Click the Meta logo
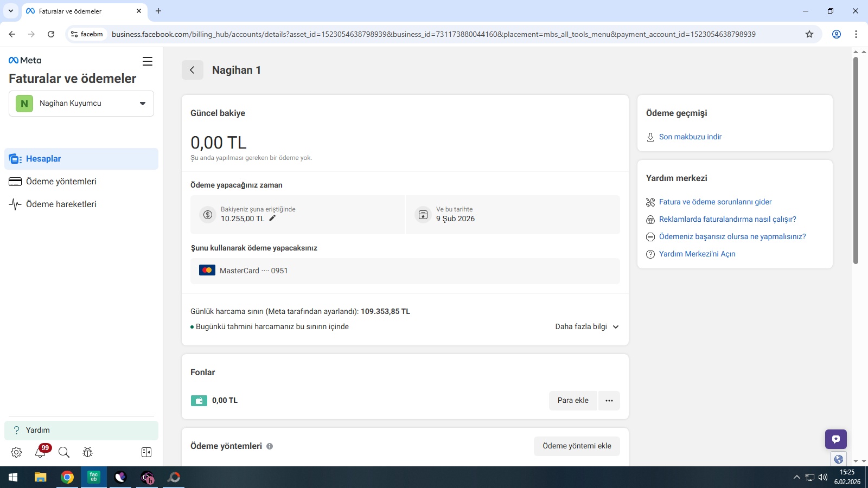Viewport: 868px width, 488px height. point(25,60)
